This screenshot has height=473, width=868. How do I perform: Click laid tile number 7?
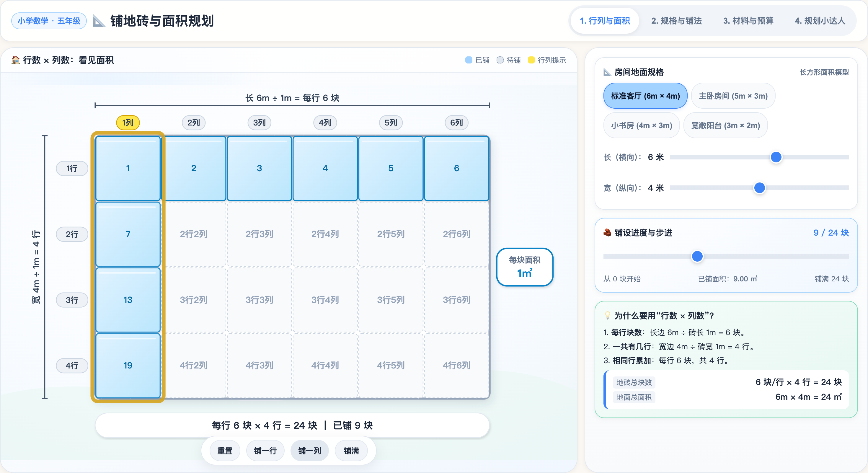pyautogui.click(x=128, y=234)
